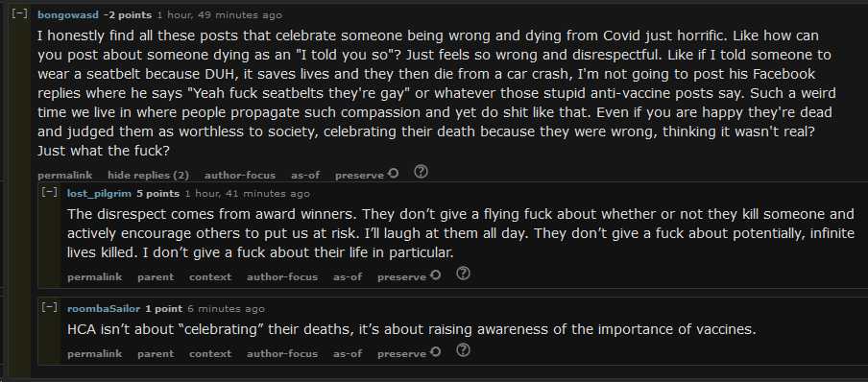Collapse bongowasd's comment thread
Image resolution: width=868 pixels, height=382 pixels.
[x=19, y=14]
